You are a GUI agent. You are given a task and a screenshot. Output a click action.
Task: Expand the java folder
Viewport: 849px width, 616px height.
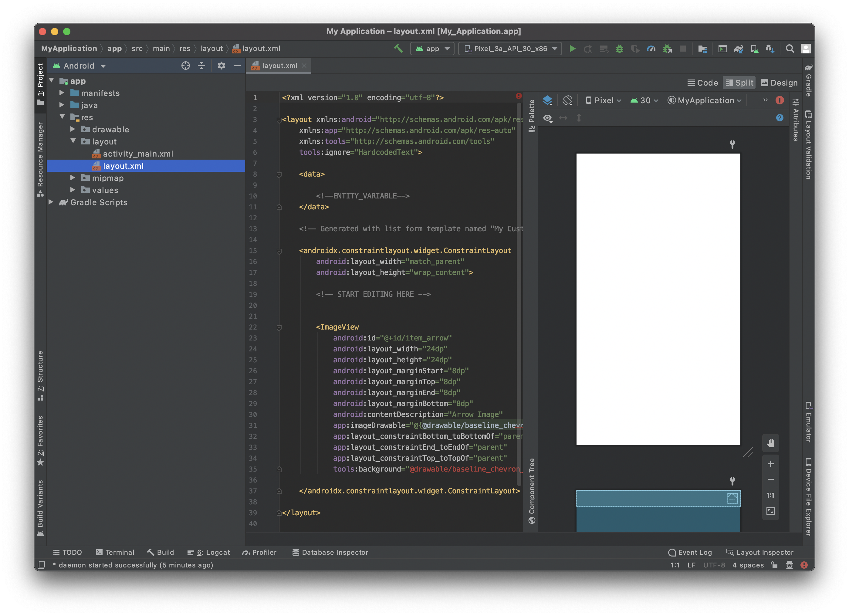pos(62,105)
